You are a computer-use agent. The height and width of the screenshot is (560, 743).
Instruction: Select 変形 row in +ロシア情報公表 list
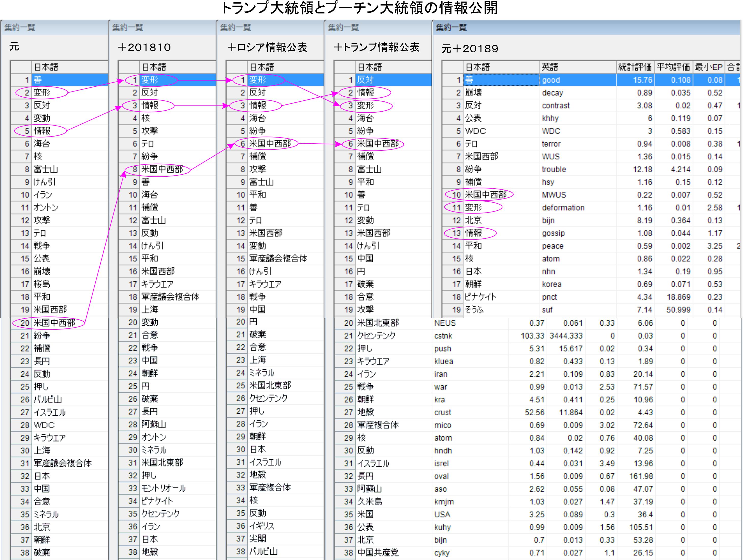coord(258,80)
